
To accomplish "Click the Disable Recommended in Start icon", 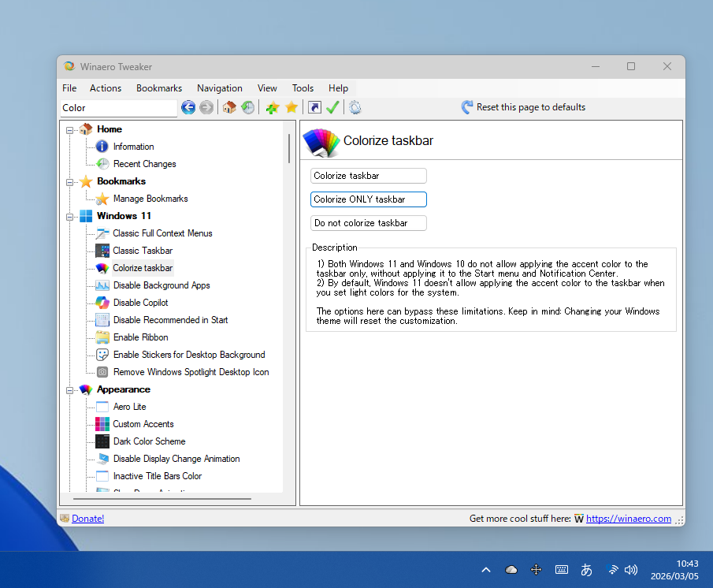I will click(102, 320).
